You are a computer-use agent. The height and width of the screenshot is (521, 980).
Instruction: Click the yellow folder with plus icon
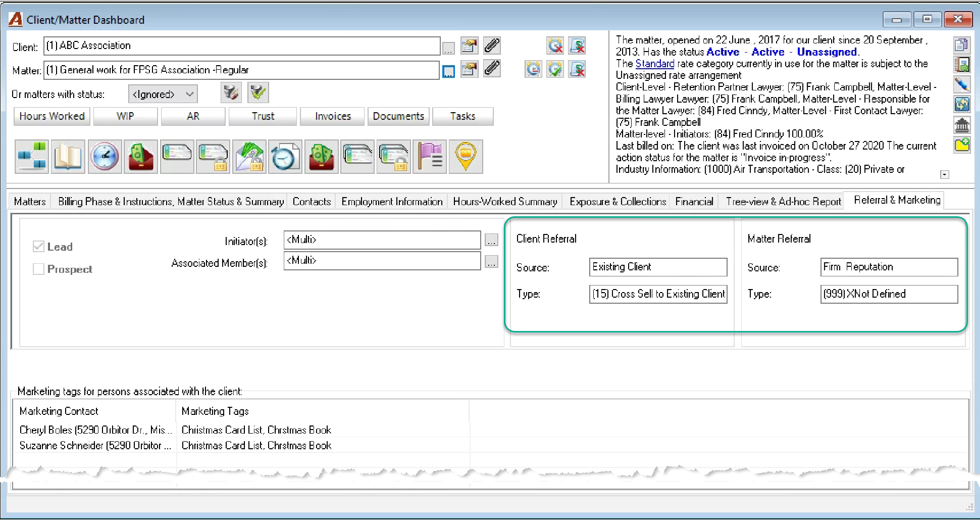(962, 145)
